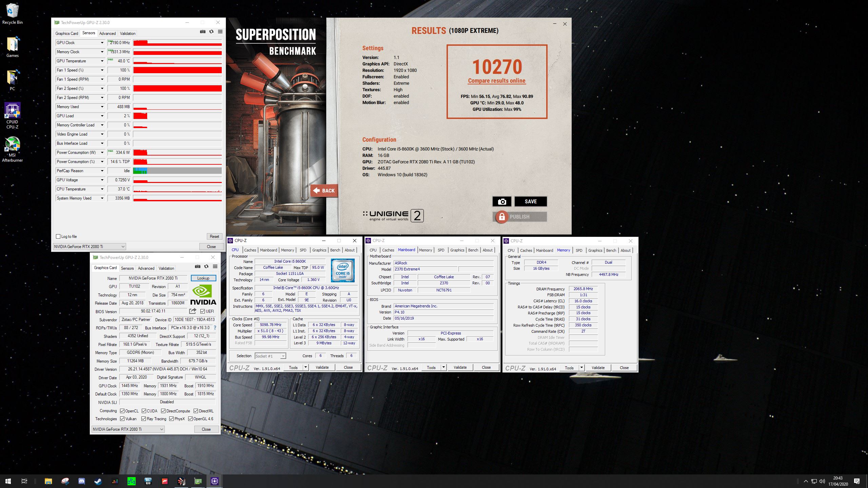Toggle the UEFI checkbox in GPU-Z
868x488 pixels.
pos(202,311)
